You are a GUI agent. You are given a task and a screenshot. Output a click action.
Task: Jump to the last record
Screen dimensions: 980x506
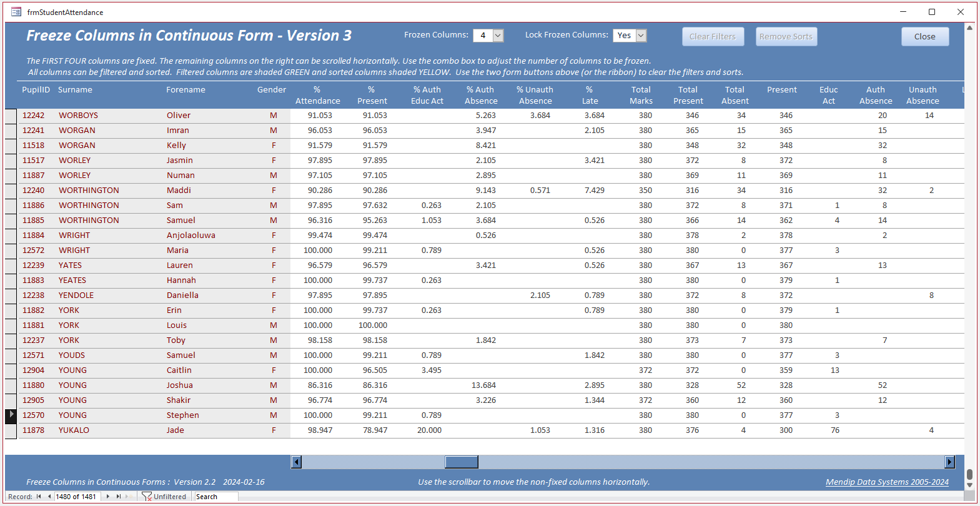pyautogui.click(x=119, y=497)
